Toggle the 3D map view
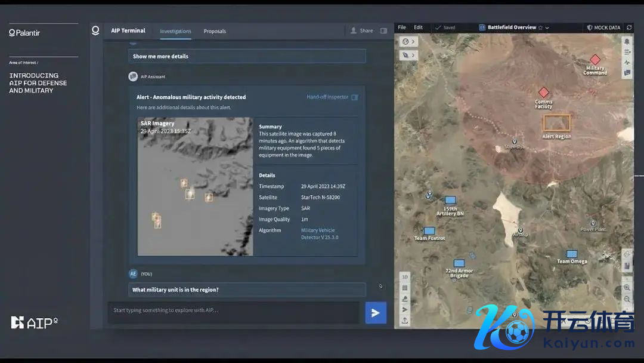Viewport: 644px width, 363px height. tap(405, 277)
